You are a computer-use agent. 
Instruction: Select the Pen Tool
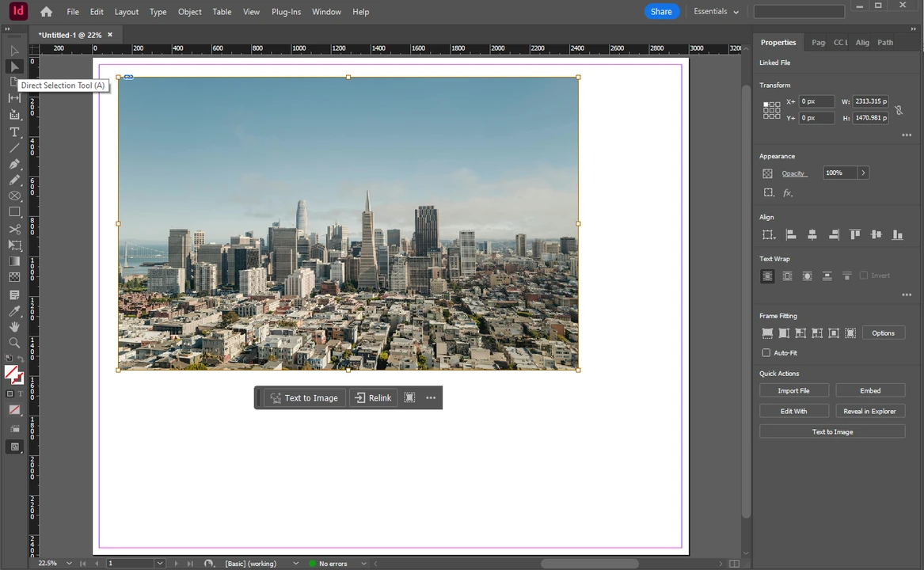[15, 164]
